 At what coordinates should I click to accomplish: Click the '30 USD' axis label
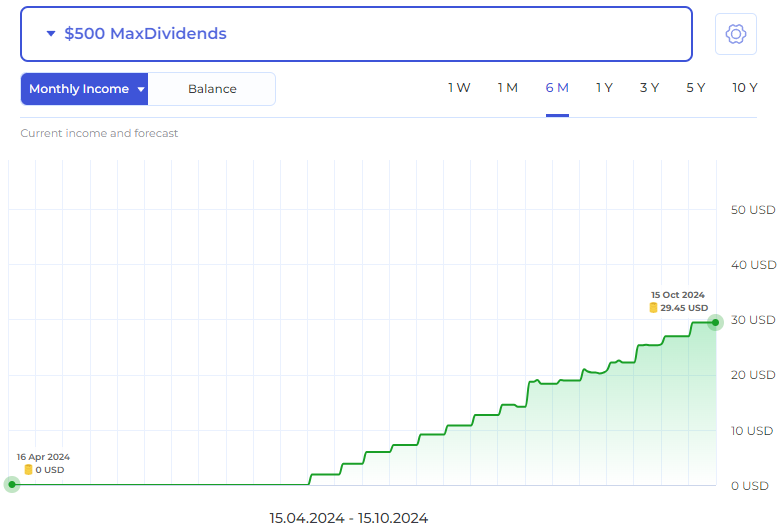(x=753, y=320)
